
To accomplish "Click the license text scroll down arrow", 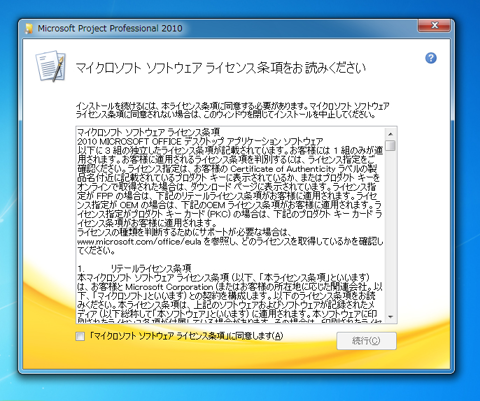I will tap(391, 317).
